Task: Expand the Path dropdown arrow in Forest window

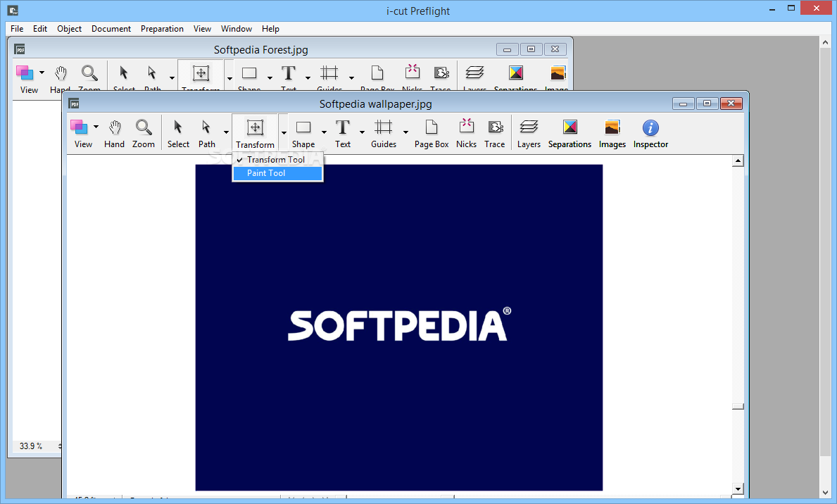Action: 172,78
